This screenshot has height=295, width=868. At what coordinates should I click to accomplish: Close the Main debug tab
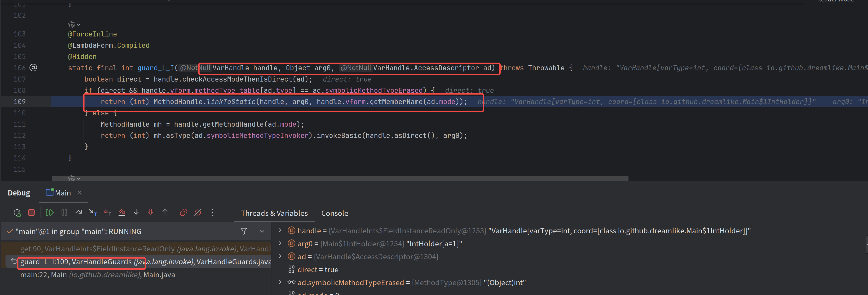click(80, 193)
